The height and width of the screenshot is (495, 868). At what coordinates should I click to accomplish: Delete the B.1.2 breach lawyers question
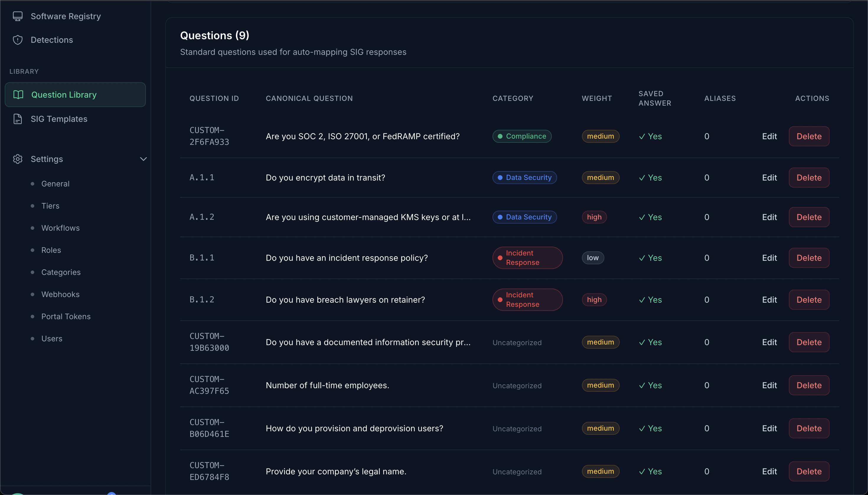(808, 299)
